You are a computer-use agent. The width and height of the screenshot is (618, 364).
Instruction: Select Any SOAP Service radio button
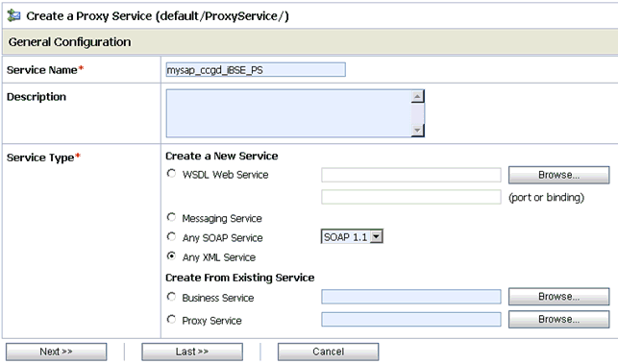(x=171, y=237)
